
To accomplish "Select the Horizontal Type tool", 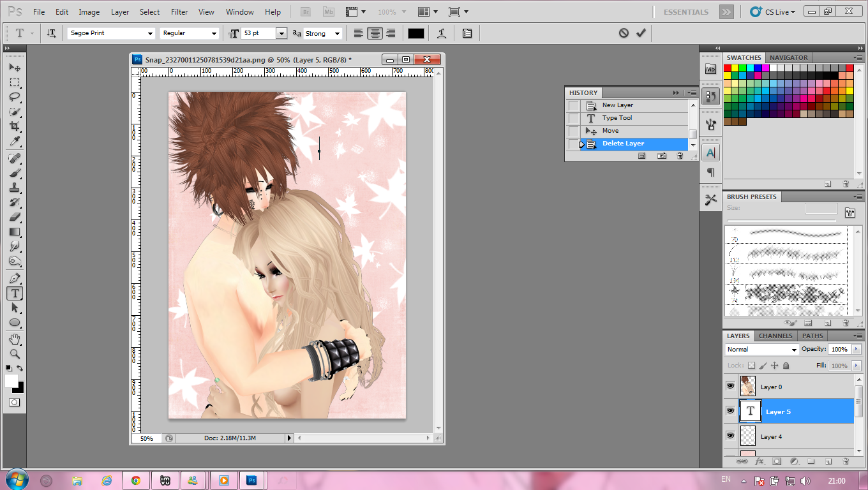I will click(x=15, y=293).
